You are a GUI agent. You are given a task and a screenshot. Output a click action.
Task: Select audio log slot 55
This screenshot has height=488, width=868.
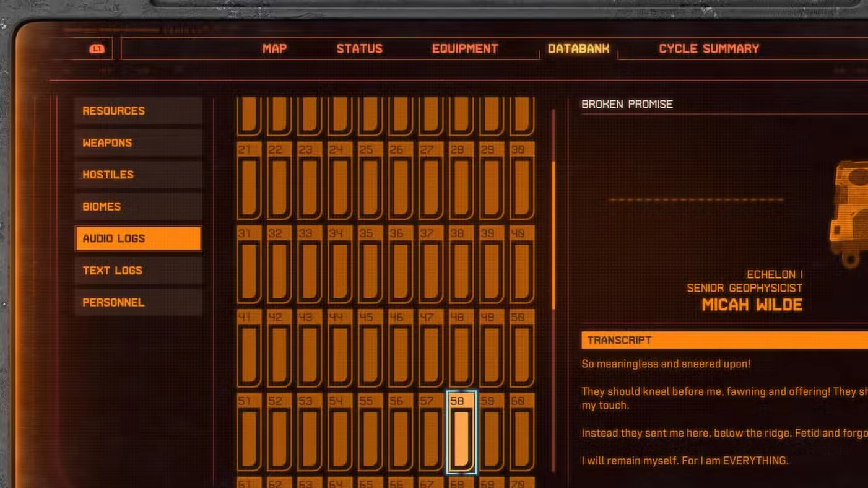tap(370, 432)
